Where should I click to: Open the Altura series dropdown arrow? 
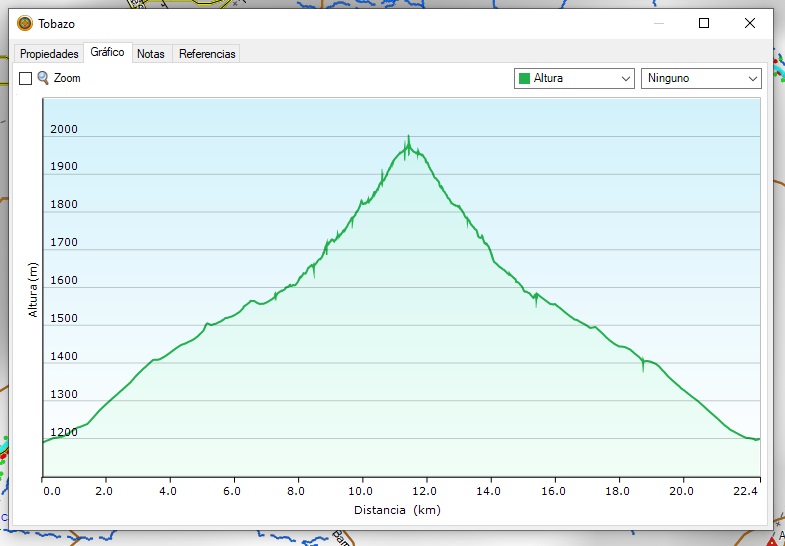point(626,78)
